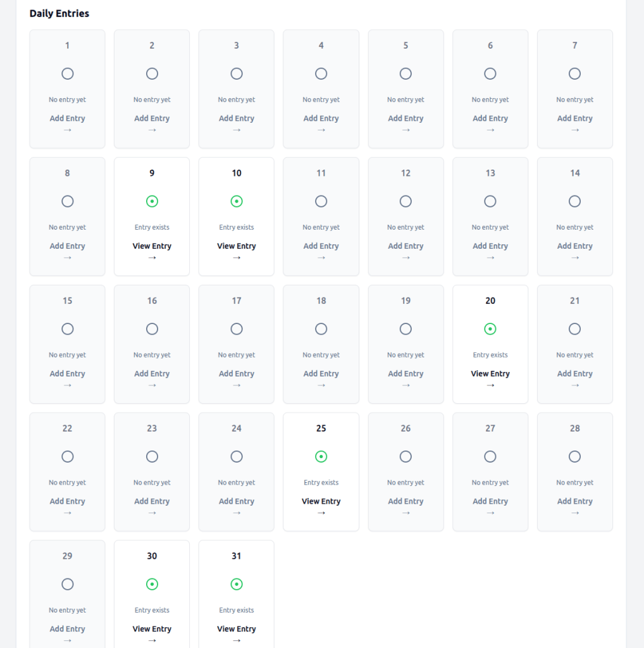Click the empty status circle on day 18
Viewport: 644px width, 648px height.
[x=321, y=329]
